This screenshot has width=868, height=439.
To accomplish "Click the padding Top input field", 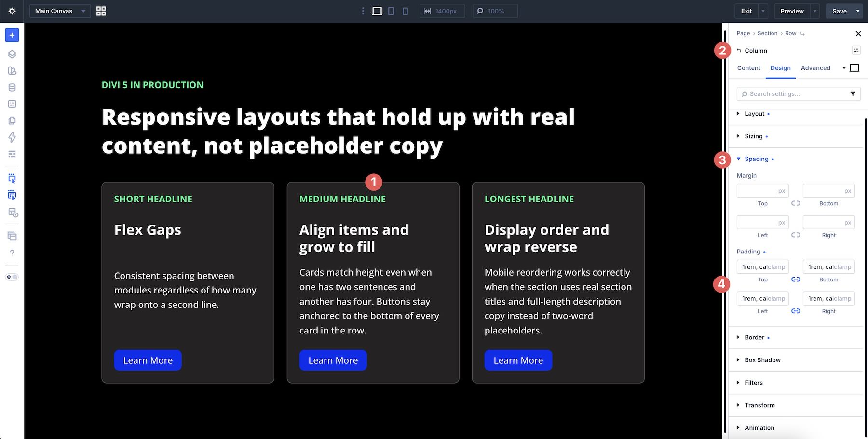I will (762, 266).
